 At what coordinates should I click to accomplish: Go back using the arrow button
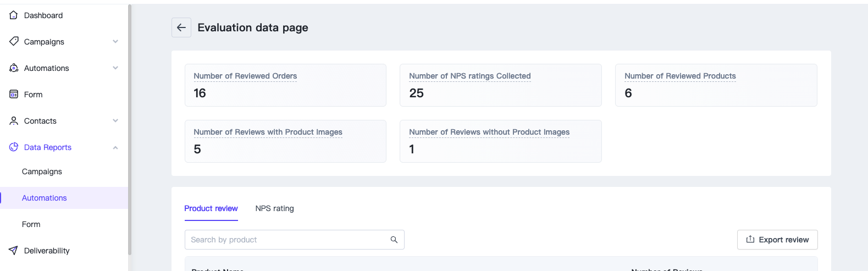click(x=181, y=27)
